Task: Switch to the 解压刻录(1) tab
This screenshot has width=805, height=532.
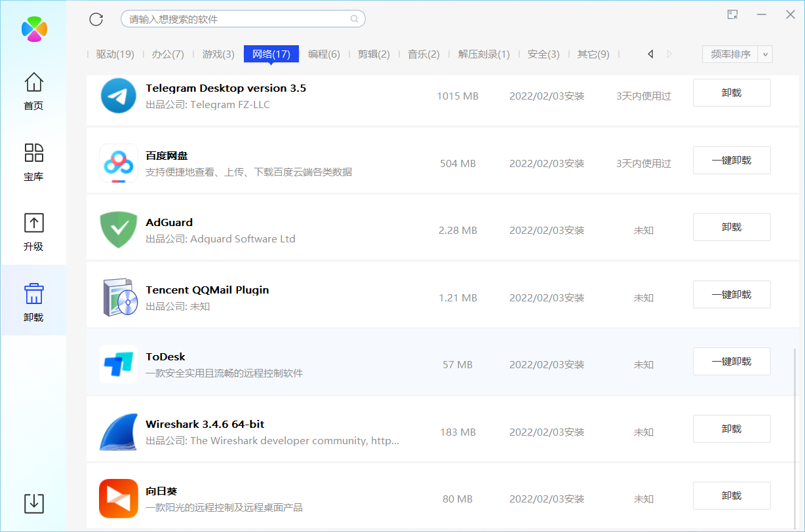Action: coord(484,54)
